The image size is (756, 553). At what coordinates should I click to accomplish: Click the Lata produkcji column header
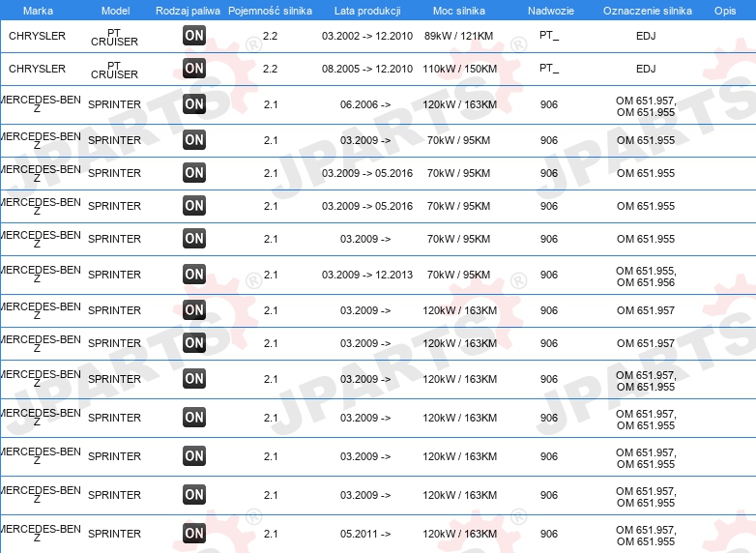(x=367, y=11)
